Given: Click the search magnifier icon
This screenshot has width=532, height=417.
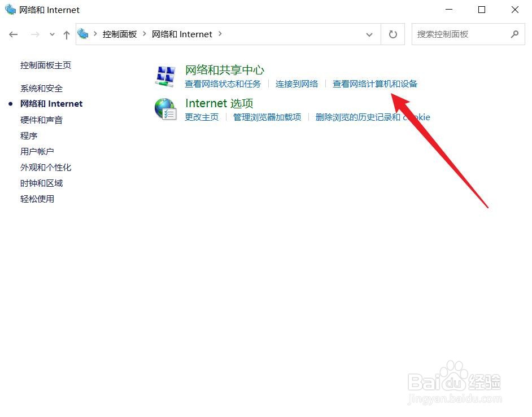Looking at the screenshot, I should click(x=514, y=34).
